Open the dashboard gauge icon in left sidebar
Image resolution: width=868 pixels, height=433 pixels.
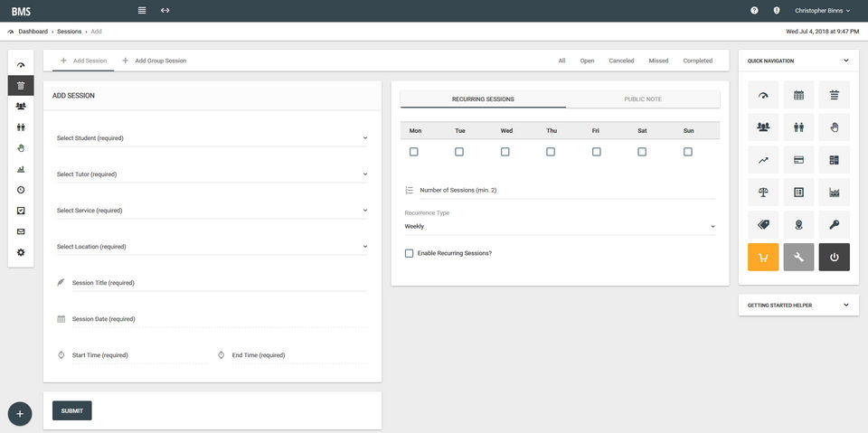[x=21, y=65]
